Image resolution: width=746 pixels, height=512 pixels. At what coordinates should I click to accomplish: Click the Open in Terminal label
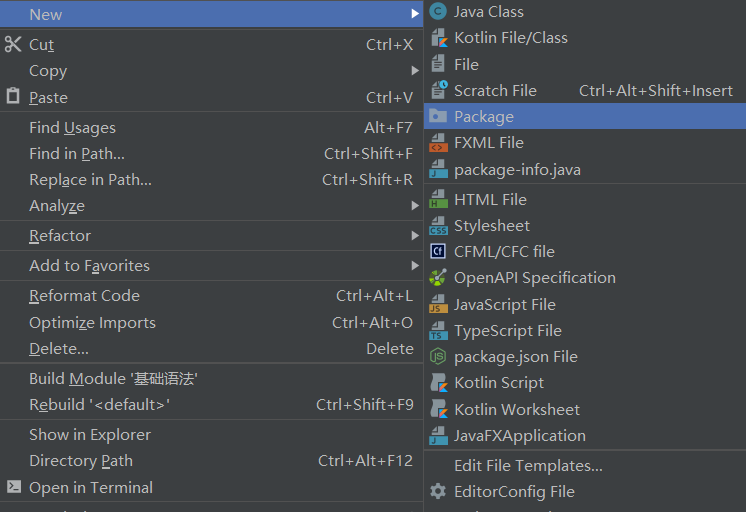click(x=91, y=488)
